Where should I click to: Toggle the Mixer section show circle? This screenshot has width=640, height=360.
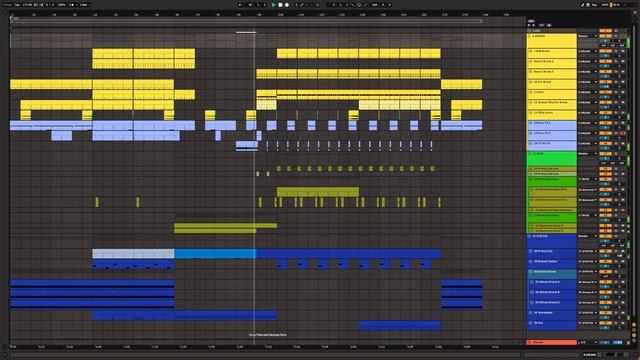pos(635,335)
